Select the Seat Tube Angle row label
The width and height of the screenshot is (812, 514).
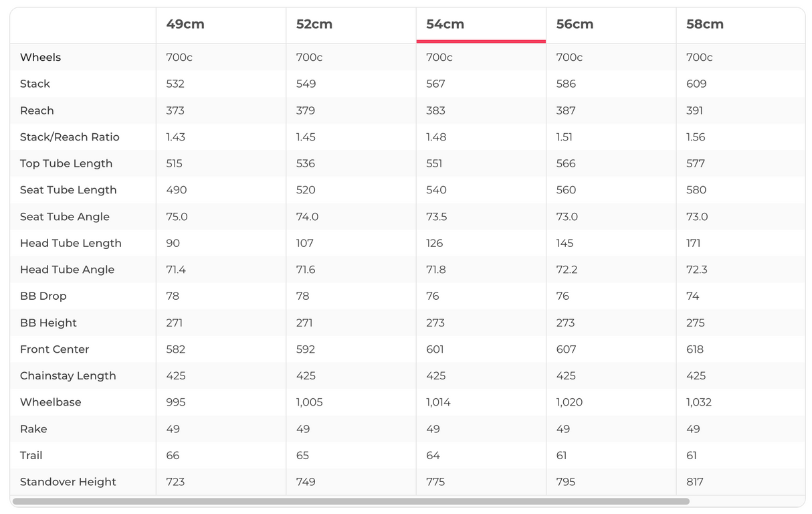click(x=65, y=217)
